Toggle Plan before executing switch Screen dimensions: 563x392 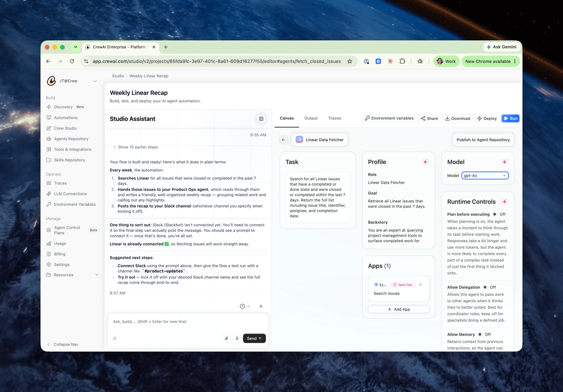pos(495,214)
